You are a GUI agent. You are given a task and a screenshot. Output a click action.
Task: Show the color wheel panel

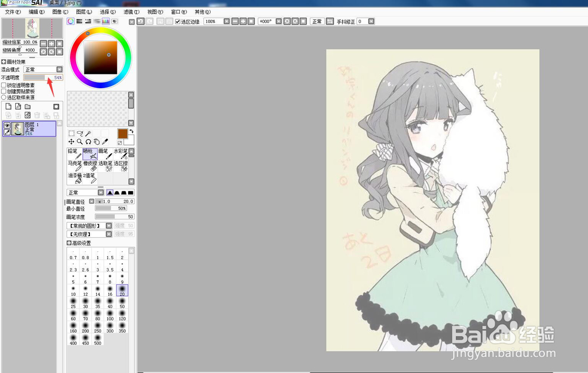click(71, 21)
